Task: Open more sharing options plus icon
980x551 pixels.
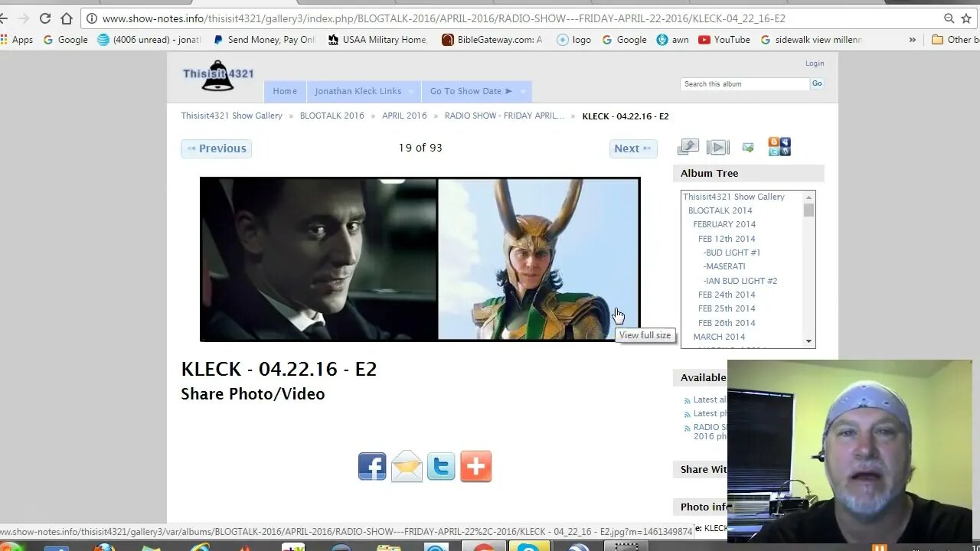Action: [x=475, y=466]
